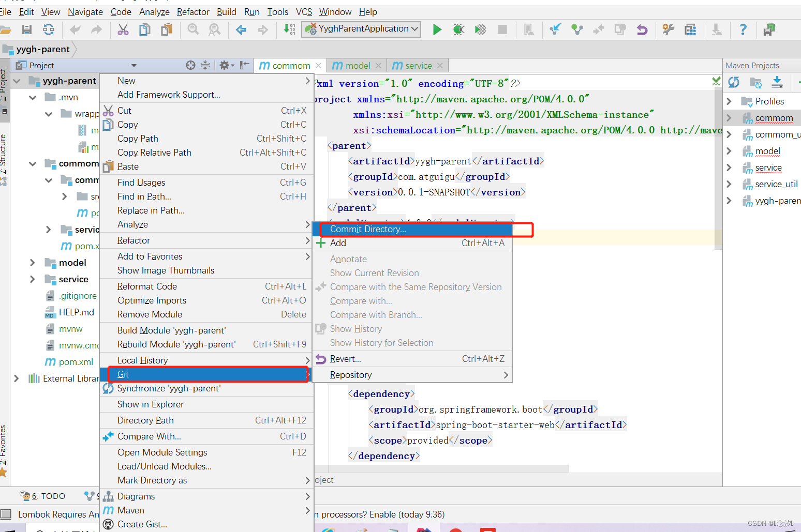Click Collapse All icon in Project panel
This screenshot has height=532, width=801.
pos(205,65)
